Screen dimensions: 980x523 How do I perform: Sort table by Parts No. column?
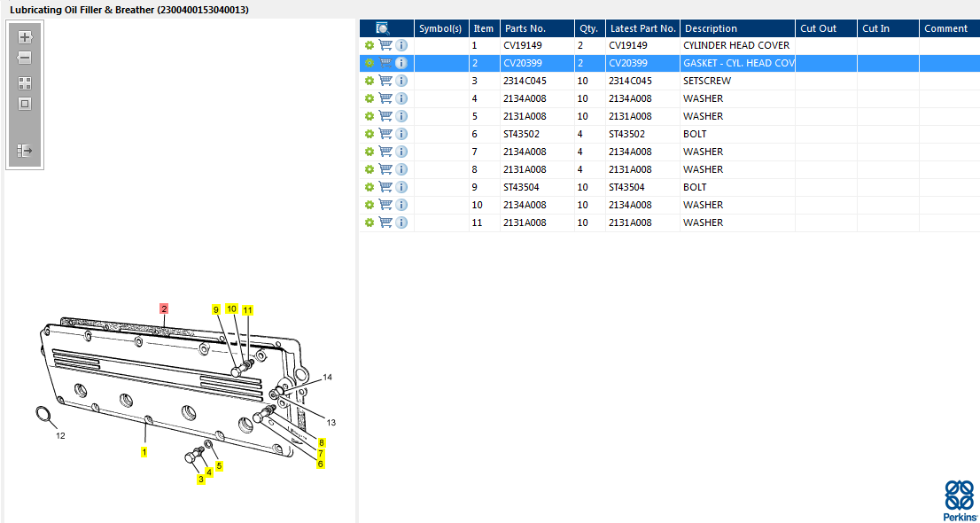point(525,28)
